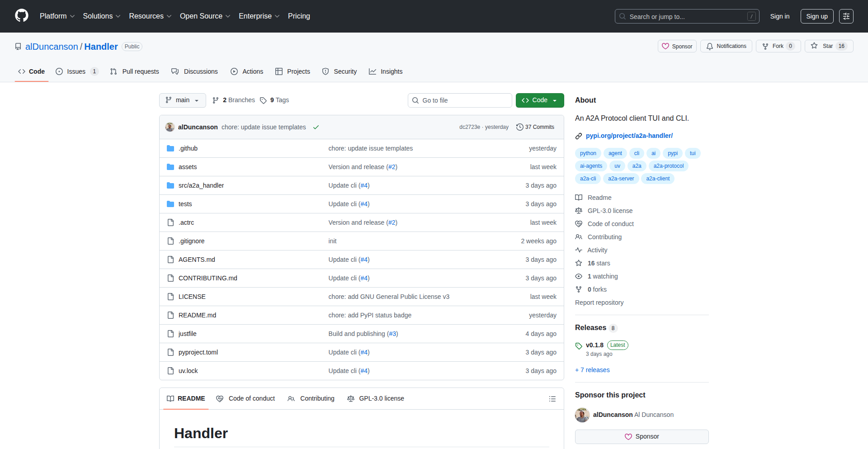Click the GPL-3.0 license scales icon

point(579,211)
